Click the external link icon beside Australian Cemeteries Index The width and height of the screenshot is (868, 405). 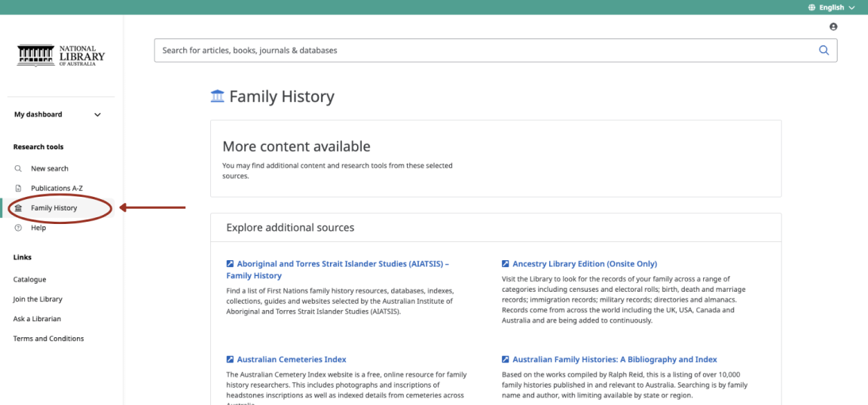click(231, 360)
